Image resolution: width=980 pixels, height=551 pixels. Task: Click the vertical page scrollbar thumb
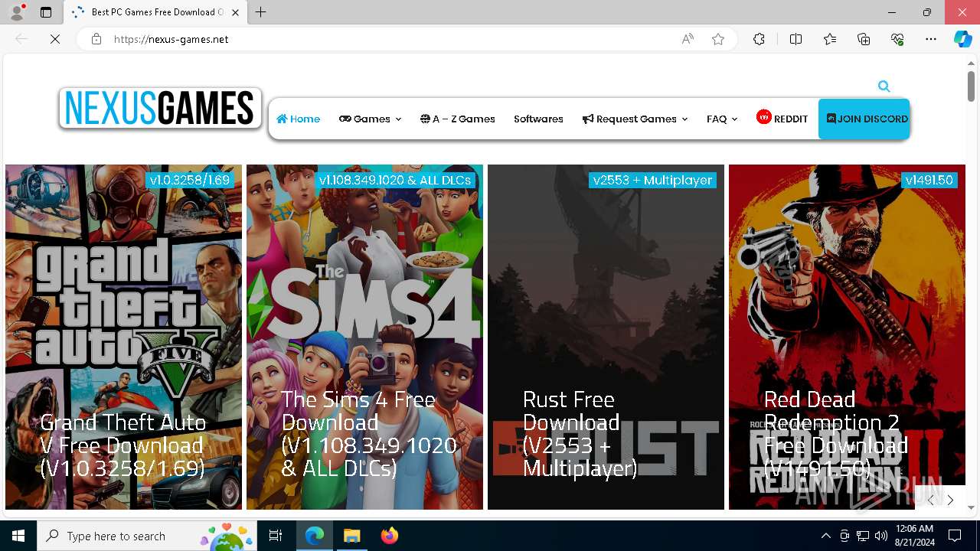[971, 86]
